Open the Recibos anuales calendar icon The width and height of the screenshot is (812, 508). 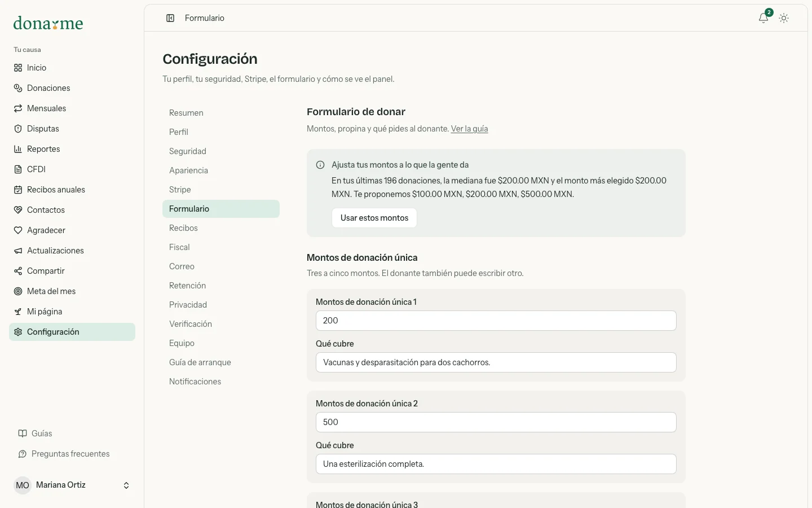pos(18,190)
